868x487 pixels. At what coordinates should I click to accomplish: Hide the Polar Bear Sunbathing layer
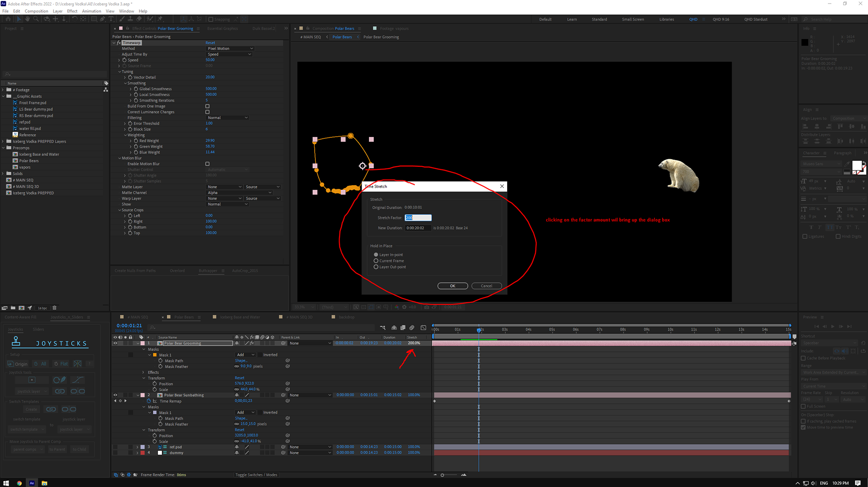[115, 395]
